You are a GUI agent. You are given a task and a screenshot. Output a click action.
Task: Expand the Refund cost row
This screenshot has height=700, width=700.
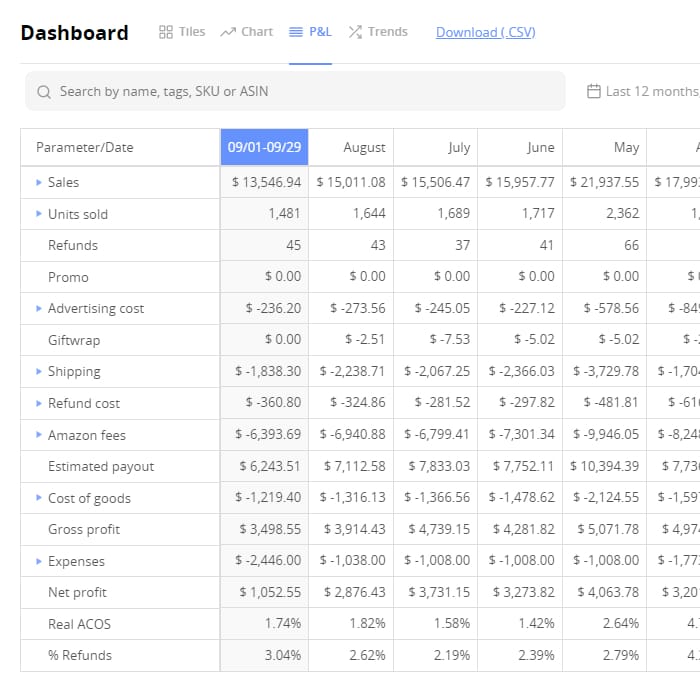pos(39,404)
